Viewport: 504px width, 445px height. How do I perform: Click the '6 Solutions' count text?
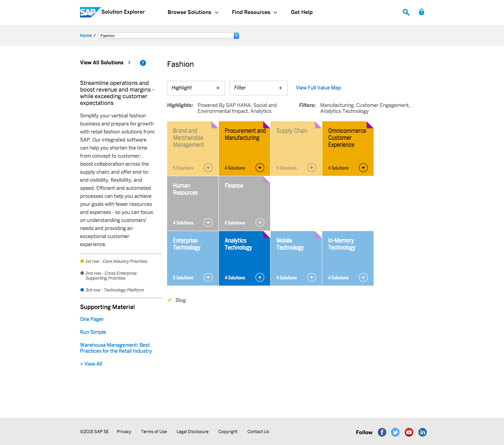pos(235,223)
